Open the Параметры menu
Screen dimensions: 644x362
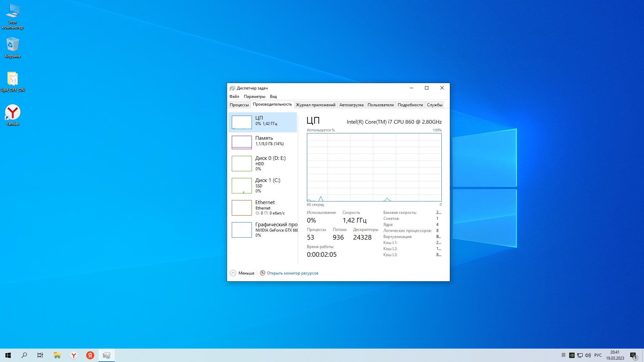click(x=254, y=97)
